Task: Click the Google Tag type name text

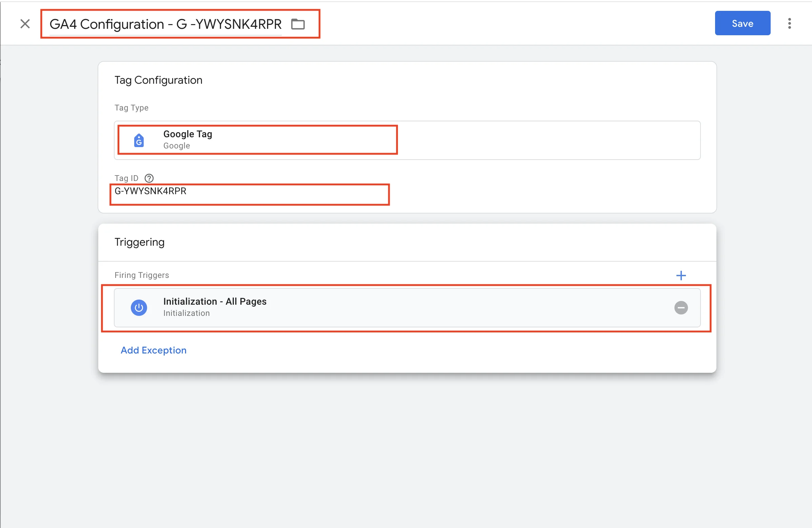Action: (188, 134)
